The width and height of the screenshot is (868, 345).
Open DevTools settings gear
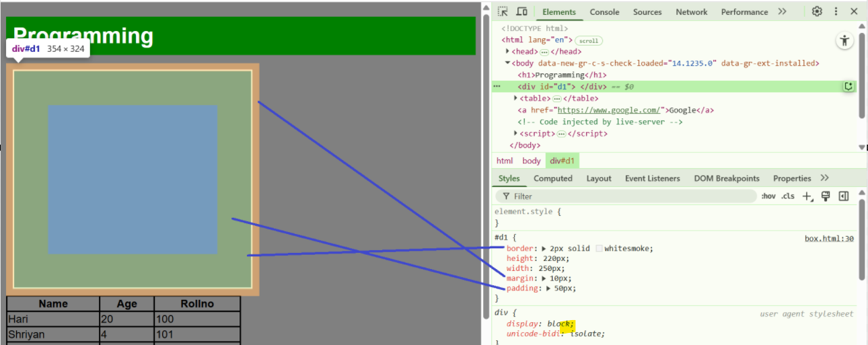(x=817, y=11)
